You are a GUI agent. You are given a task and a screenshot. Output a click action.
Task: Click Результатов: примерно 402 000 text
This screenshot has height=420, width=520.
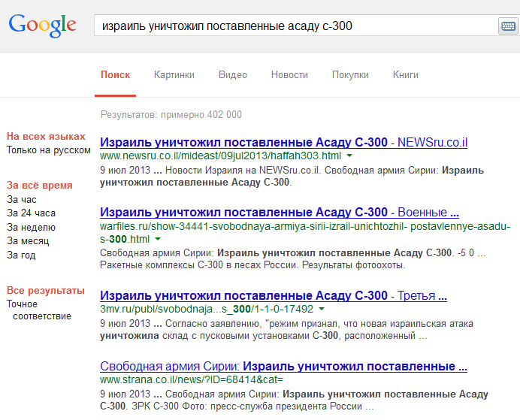click(x=171, y=115)
